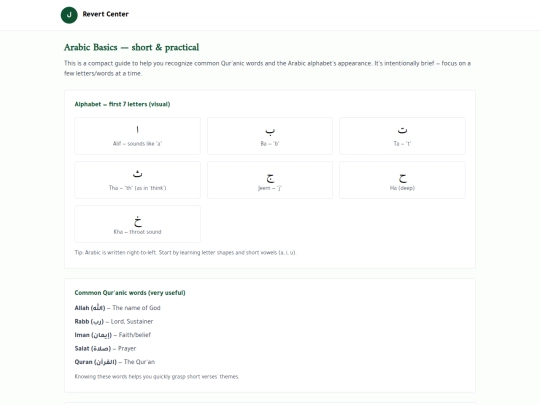The image size is (540, 405).
Task: Click the 'Common Qur'anic words' heading
Action: [130, 293]
